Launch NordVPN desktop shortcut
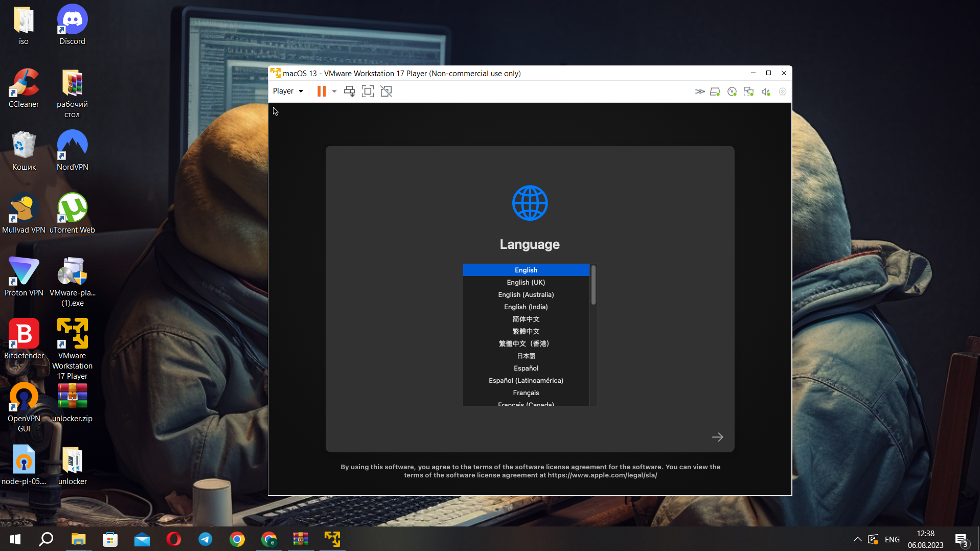Screen dimensions: 980x551 coord(72,151)
